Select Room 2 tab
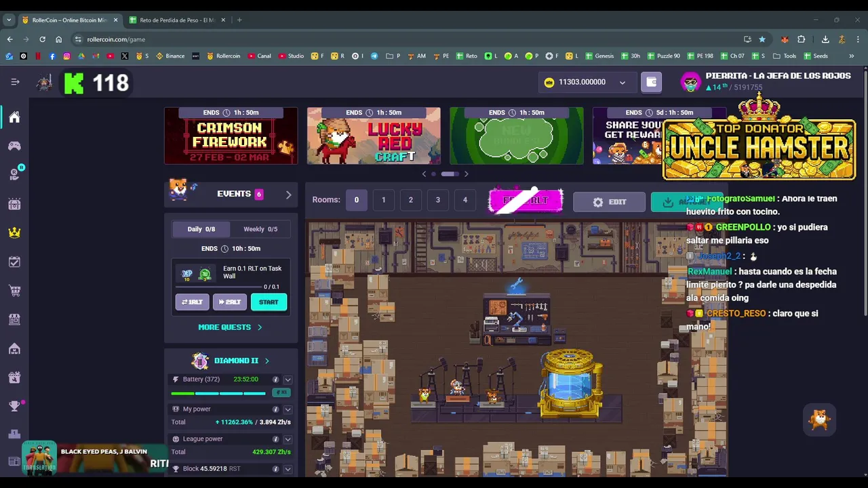Screen dimensions: 868x488 (x=410, y=200)
